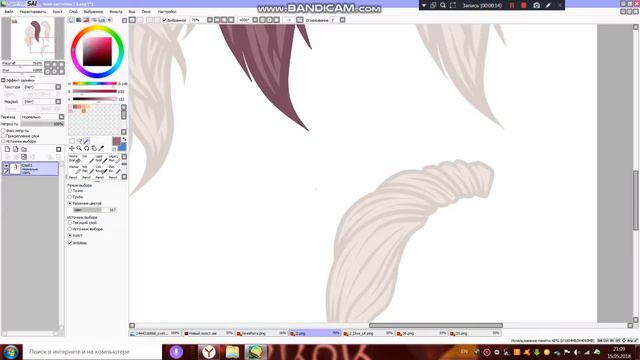
Task: Toggle the color mixer panel icon
Action: (x=94, y=20)
